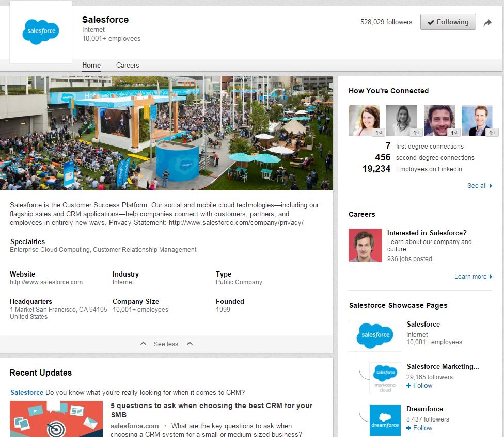Open 5 questions to ask CRM article title
Viewport: 504px width, 437px height.
point(212,410)
